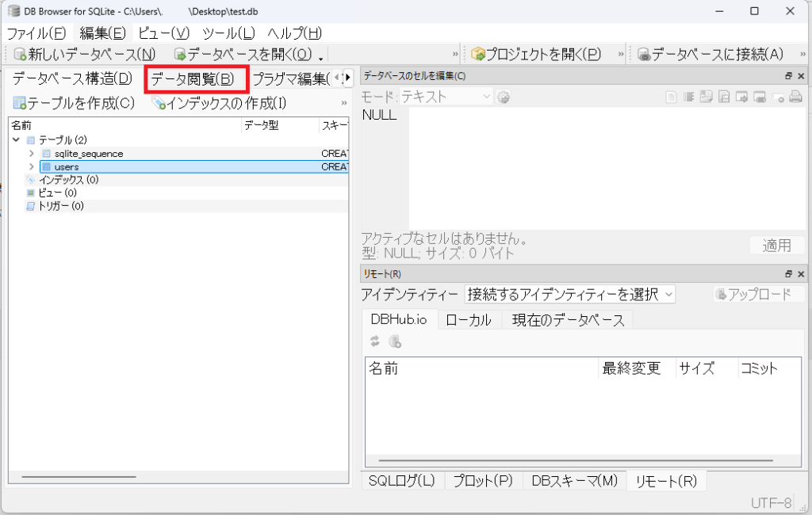This screenshot has height=515, width=812.
Task: Click データベースを開く in the toolbar
Action: pyautogui.click(x=243, y=54)
